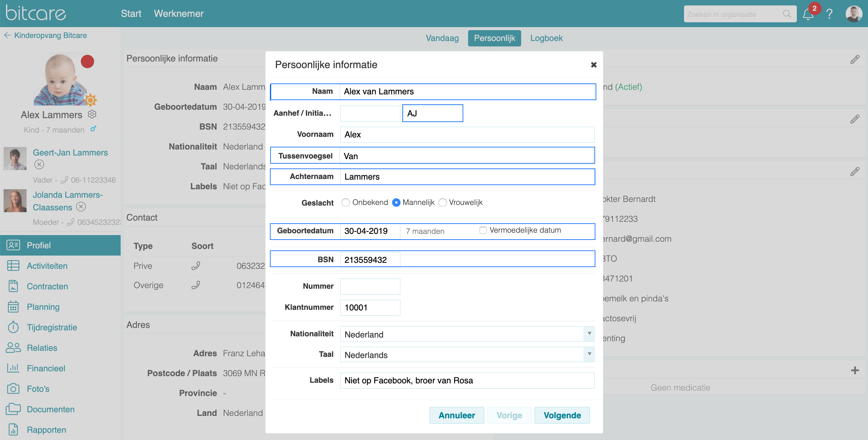Close the Persoonlijke informatie dialog
868x440 pixels.
[x=593, y=64]
